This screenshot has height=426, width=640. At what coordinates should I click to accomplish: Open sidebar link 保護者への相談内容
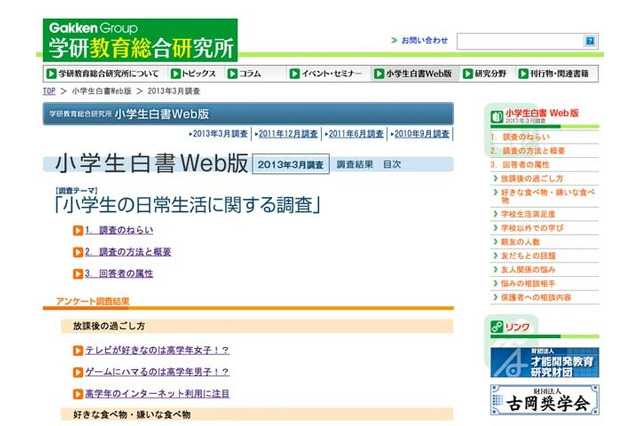(536, 297)
